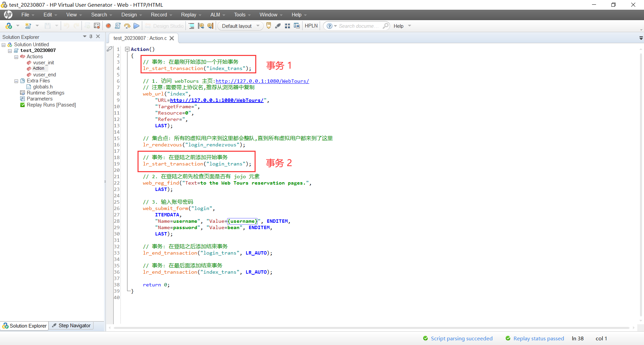Click the blue question-mark help icon
This screenshot has height=345, width=644.
coord(330,26)
